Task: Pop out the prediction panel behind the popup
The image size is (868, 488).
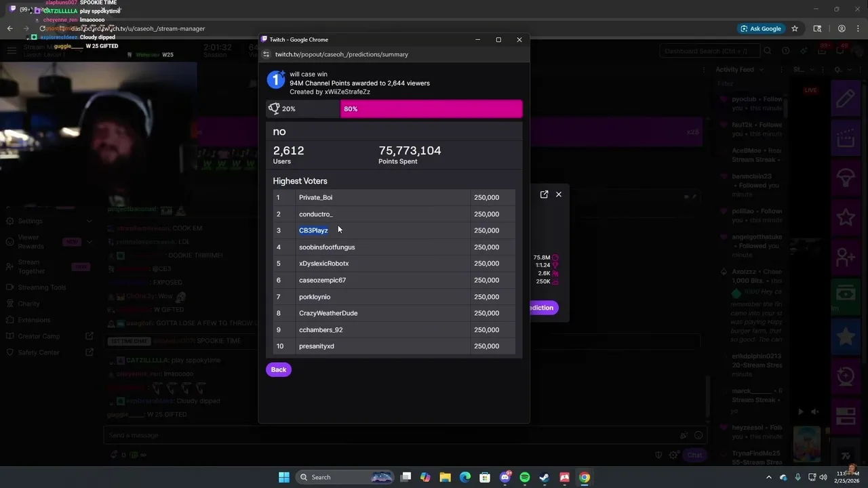Action: point(544,195)
